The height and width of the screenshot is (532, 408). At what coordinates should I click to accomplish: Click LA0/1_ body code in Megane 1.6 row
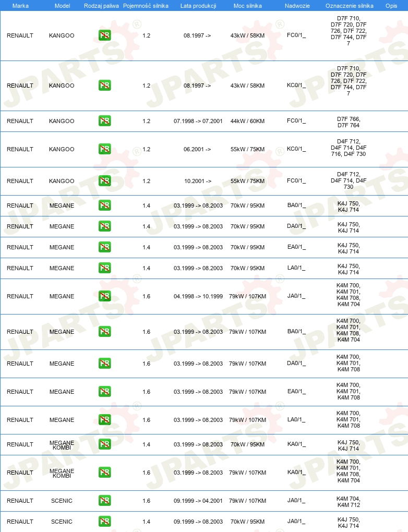click(x=296, y=420)
